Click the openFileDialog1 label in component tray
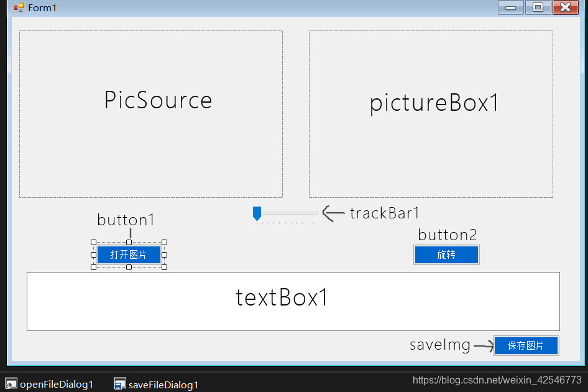588x392 pixels. [x=56, y=385]
